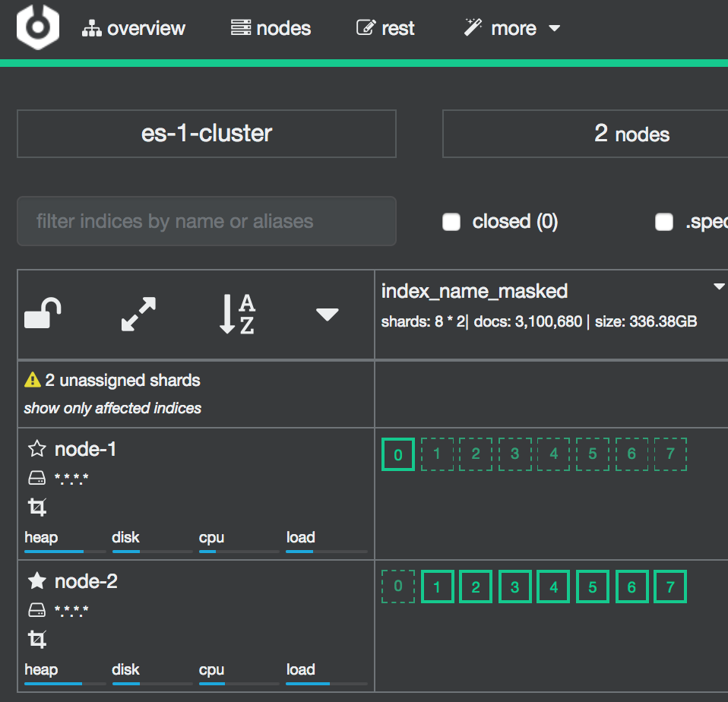The height and width of the screenshot is (702, 728).
Task: Click the Cerebro hexagon logo
Action: [37, 27]
